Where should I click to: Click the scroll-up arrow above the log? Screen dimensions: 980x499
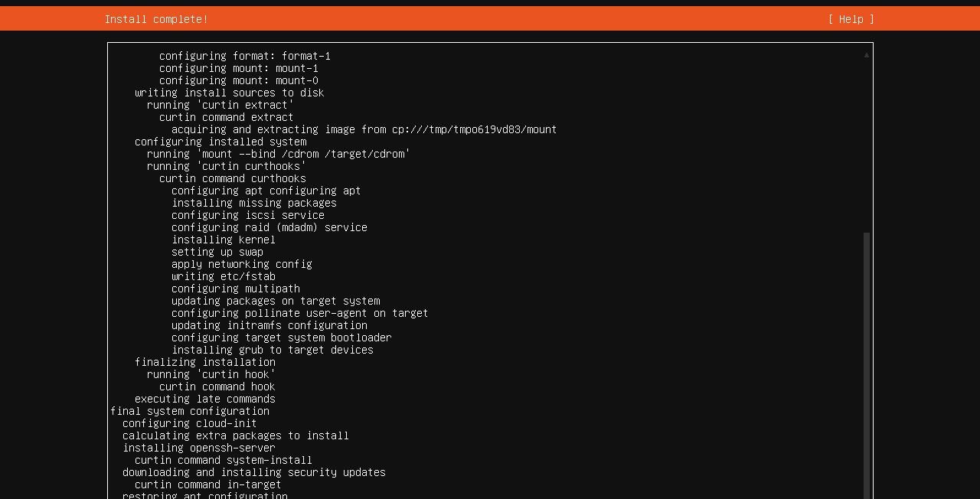[865, 54]
